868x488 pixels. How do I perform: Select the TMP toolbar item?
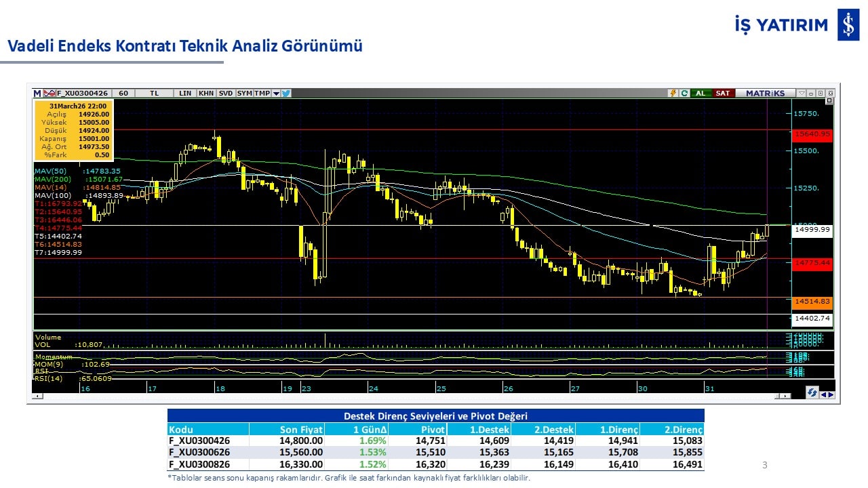click(x=262, y=94)
